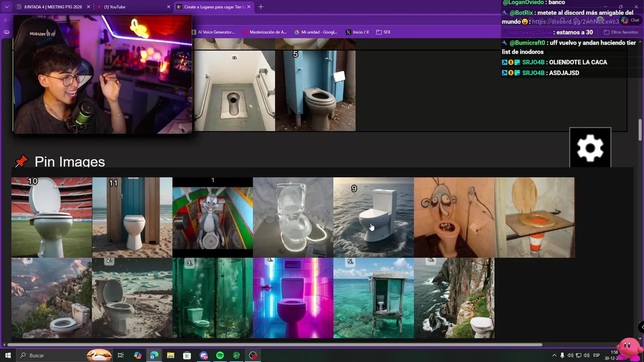This screenshot has width=644, height=362.
Task: Open Task View in the taskbar
Action: [x=121, y=355]
